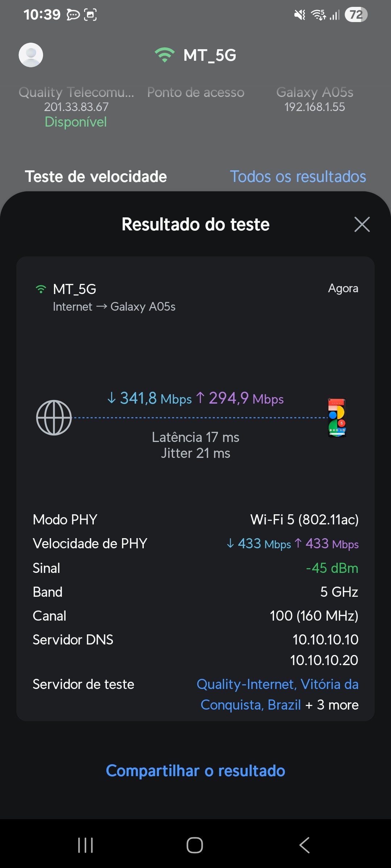Tap Android home navigation button
Viewport: 391px width, 868px height.
pyautogui.click(x=195, y=845)
